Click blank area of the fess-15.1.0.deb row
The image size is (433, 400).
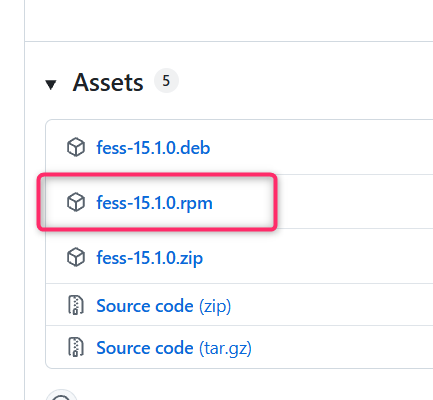point(320,147)
